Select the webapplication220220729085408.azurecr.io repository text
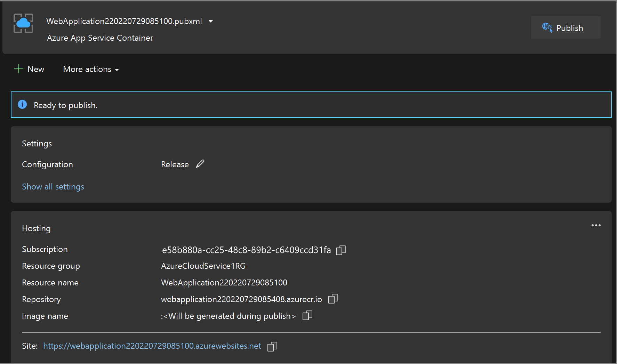The height and width of the screenshot is (364, 617). coord(242,299)
